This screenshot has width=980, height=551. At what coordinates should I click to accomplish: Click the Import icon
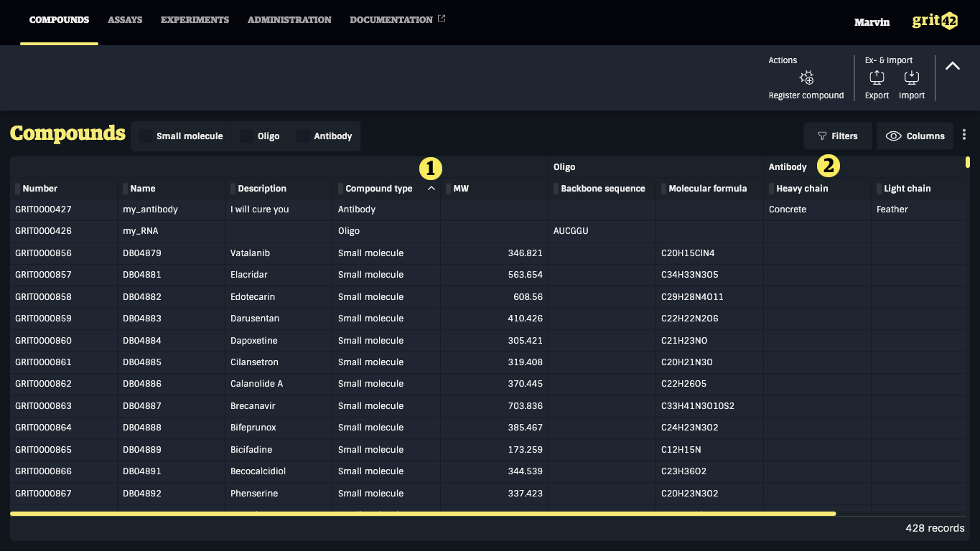[911, 77]
